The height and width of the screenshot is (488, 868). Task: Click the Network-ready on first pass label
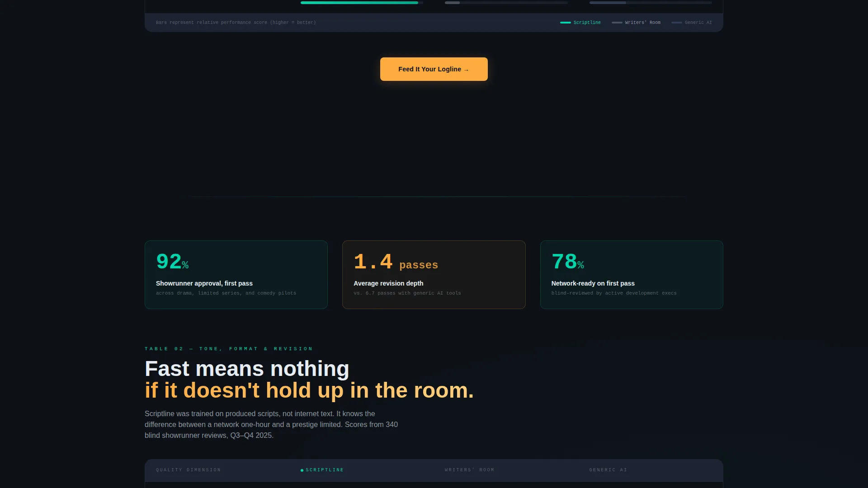[593, 283]
